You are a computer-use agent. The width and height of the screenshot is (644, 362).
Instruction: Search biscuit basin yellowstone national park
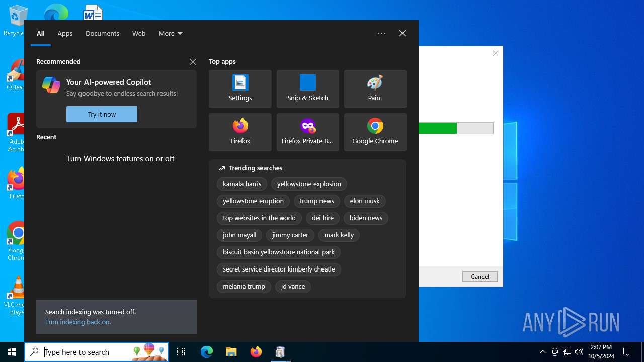[279, 252]
